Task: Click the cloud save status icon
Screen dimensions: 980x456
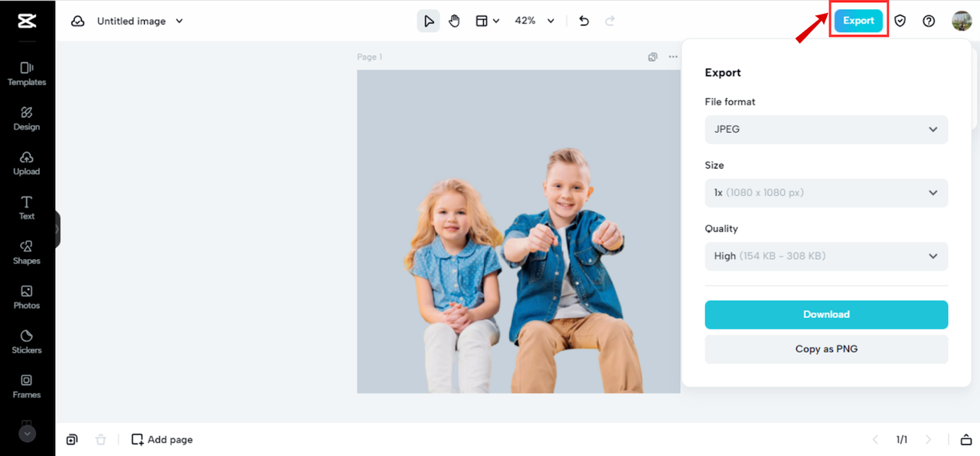Action: [x=77, y=21]
